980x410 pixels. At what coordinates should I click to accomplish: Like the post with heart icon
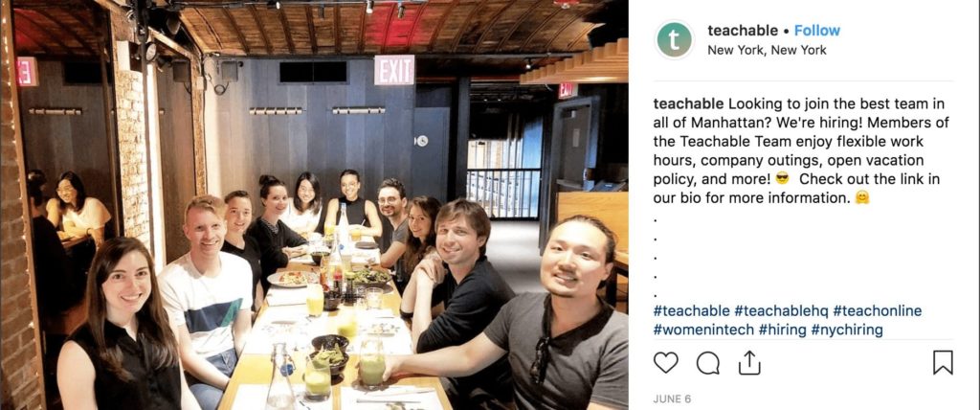pos(666,362)
